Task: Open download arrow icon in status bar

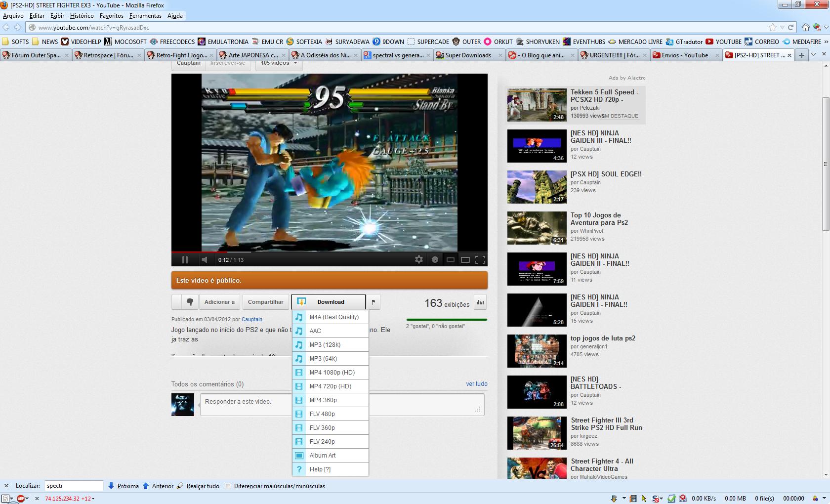Action: (614, 499)
